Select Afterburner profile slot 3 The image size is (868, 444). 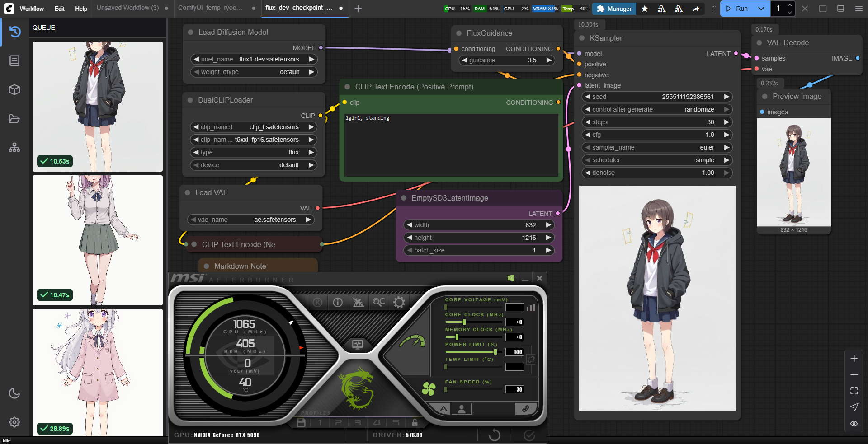[358, 423]
